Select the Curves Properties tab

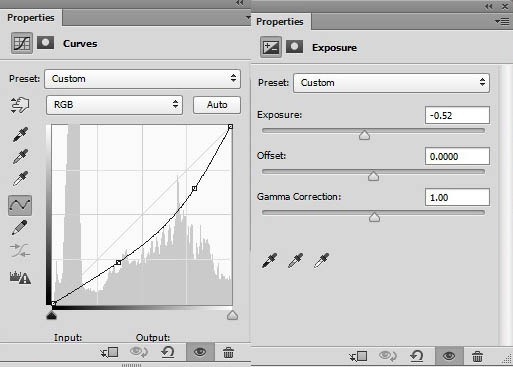(x=31, y=18)
